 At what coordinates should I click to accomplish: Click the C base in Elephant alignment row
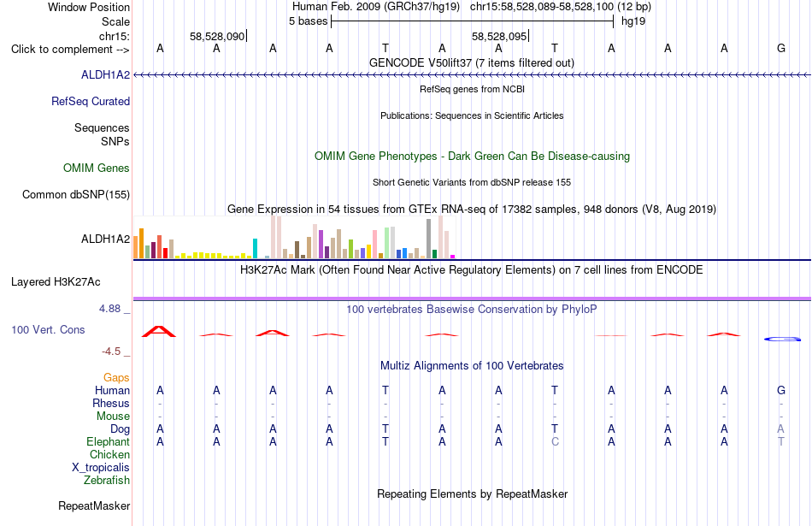pyautogui.click(x=555, y=442)
